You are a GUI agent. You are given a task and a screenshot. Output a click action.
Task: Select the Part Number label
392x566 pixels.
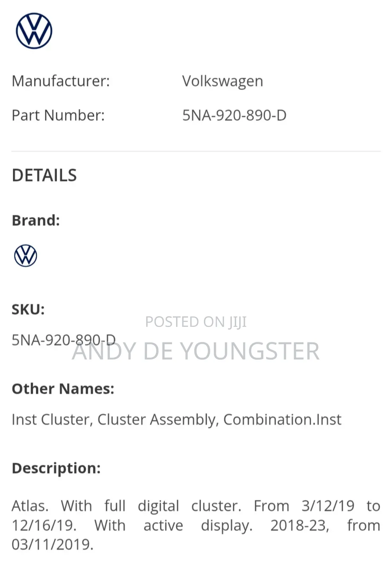pyautogui.click(x=58, y=115)
